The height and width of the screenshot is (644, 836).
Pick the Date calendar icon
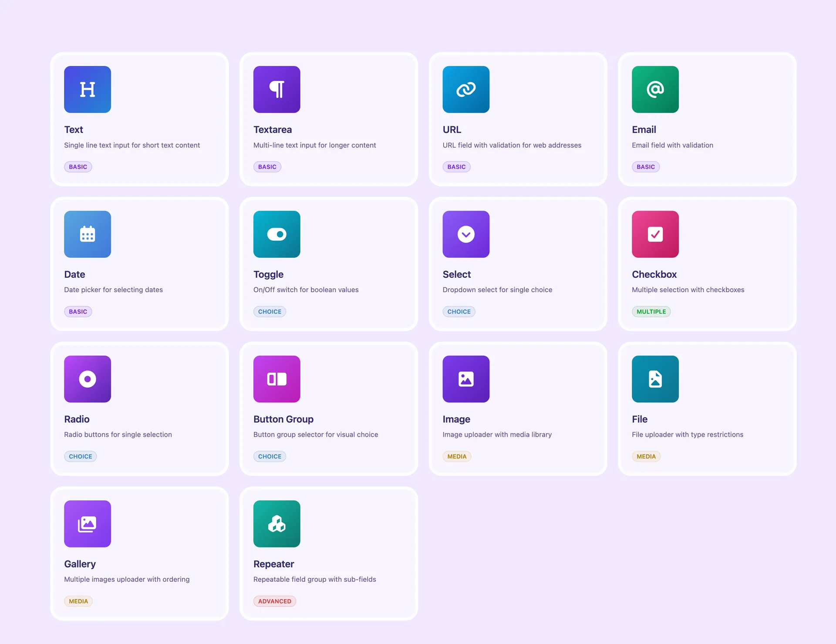click(x=88, y=234)
